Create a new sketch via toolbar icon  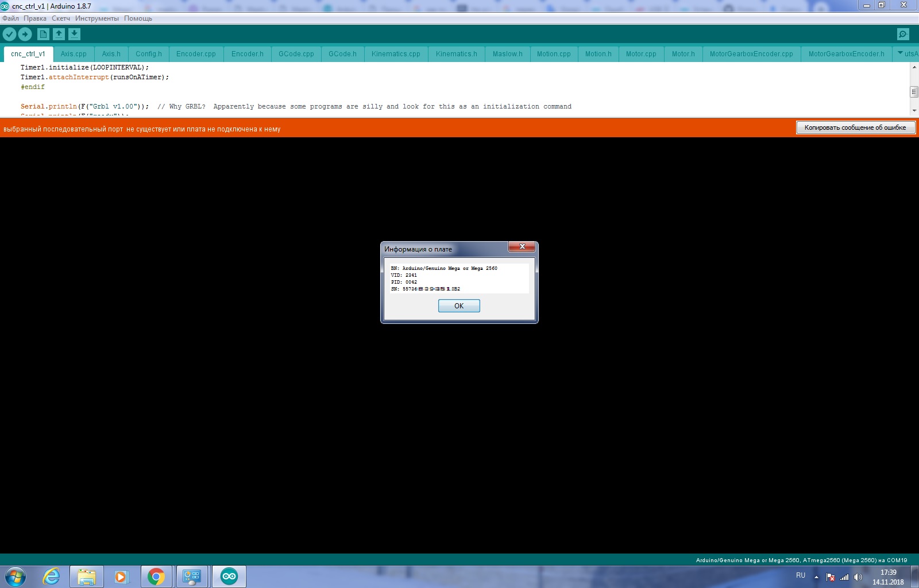pos(43,34)
